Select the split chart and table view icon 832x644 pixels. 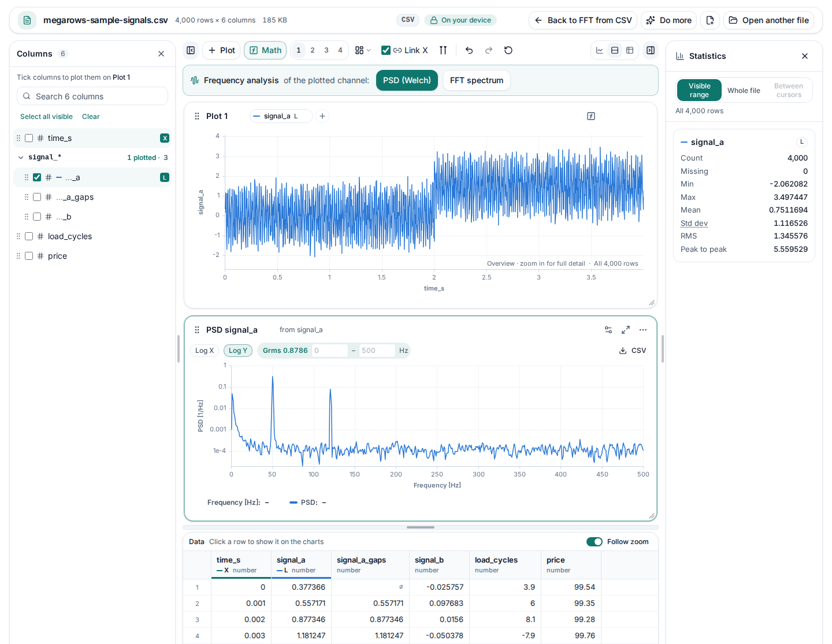point(615,50)
